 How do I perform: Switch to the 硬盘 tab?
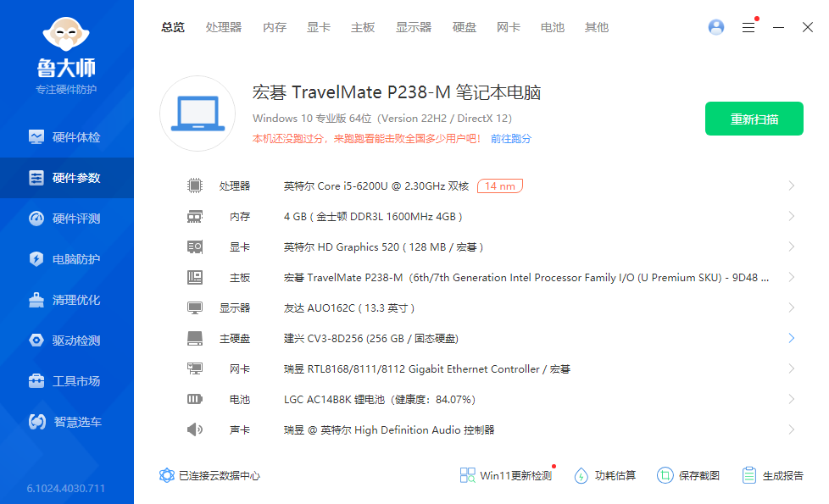pyautogui.click(x=465, y=27)
